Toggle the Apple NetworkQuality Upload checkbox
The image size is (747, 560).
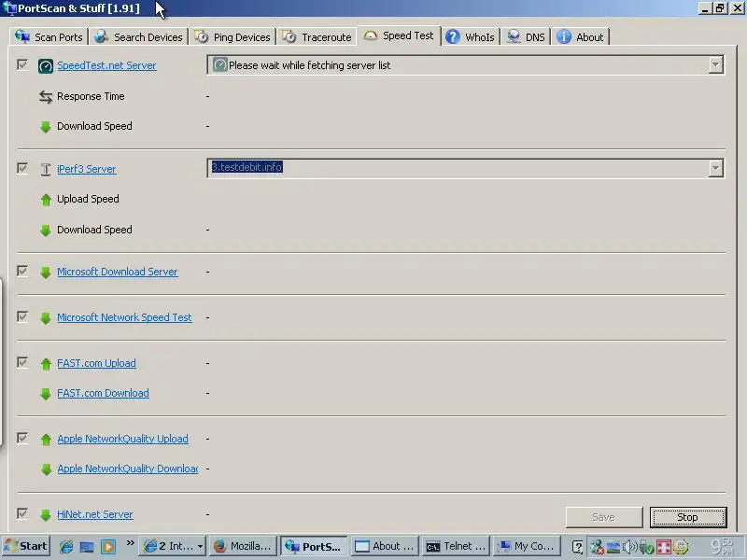point(21,438)
